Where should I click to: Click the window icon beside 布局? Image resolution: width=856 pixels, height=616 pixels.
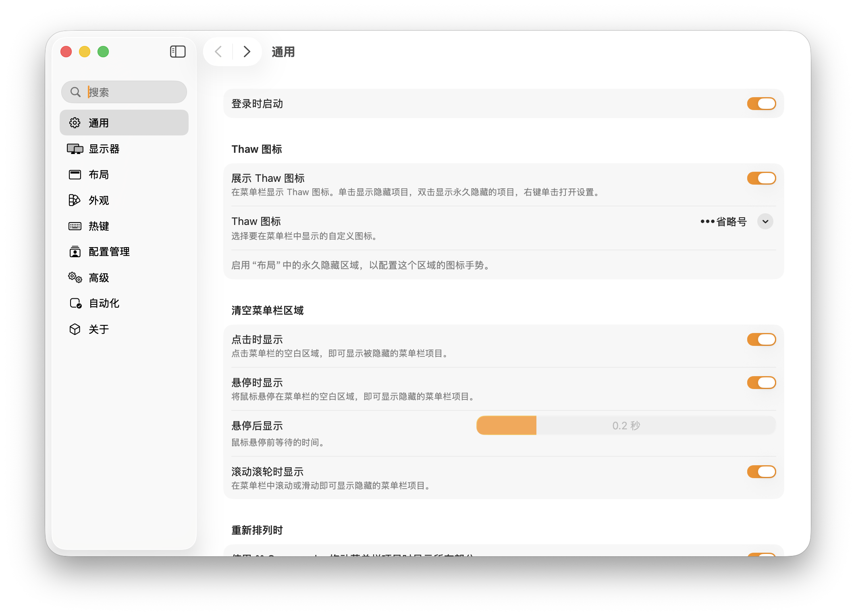[75, 175]
